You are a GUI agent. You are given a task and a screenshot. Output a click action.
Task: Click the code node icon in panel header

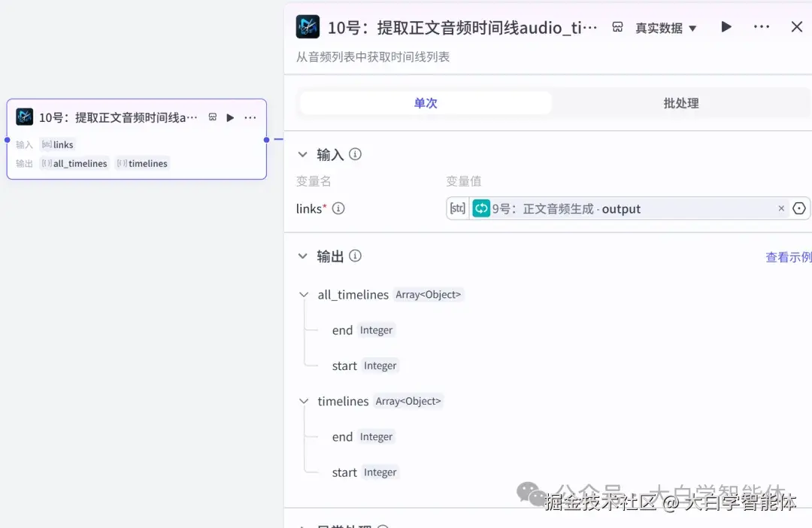click(x=308, y=26)
